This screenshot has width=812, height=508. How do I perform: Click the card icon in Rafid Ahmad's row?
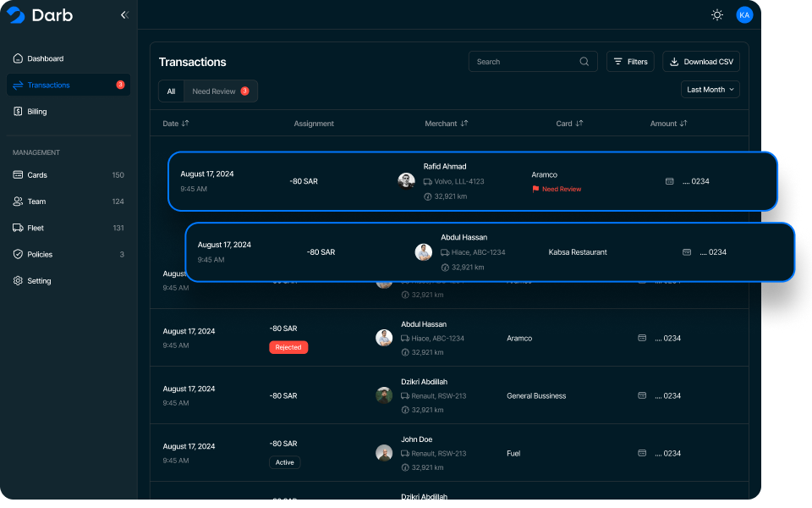point(670,181)
